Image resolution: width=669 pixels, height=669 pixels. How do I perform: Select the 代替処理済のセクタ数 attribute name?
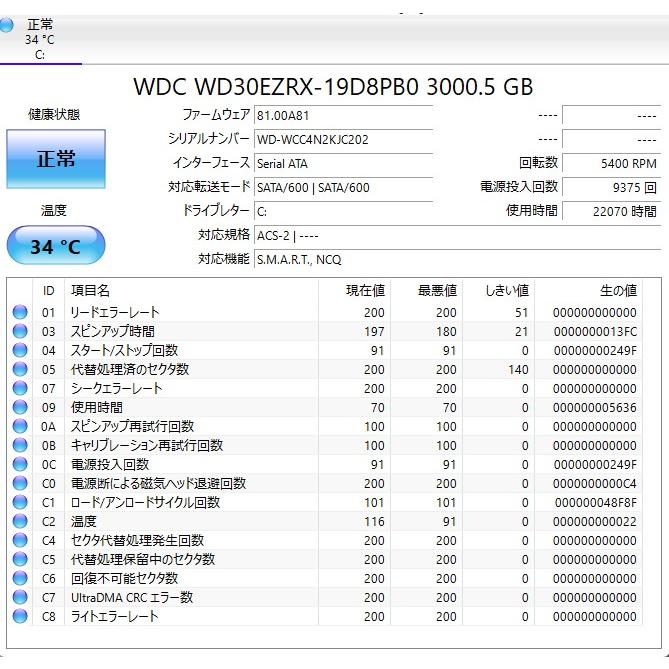(x=130, y=369)
